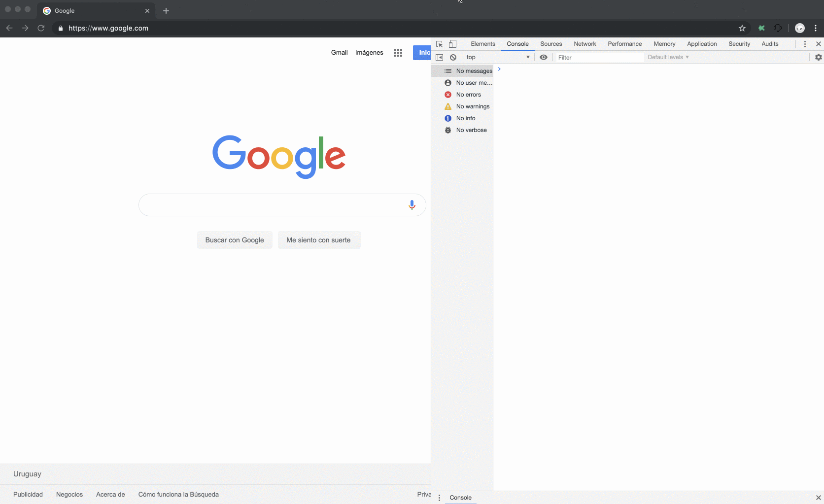Open the Publicidad footer link
The height and width of the screenshot is (504, 824).
pos(28,494)
